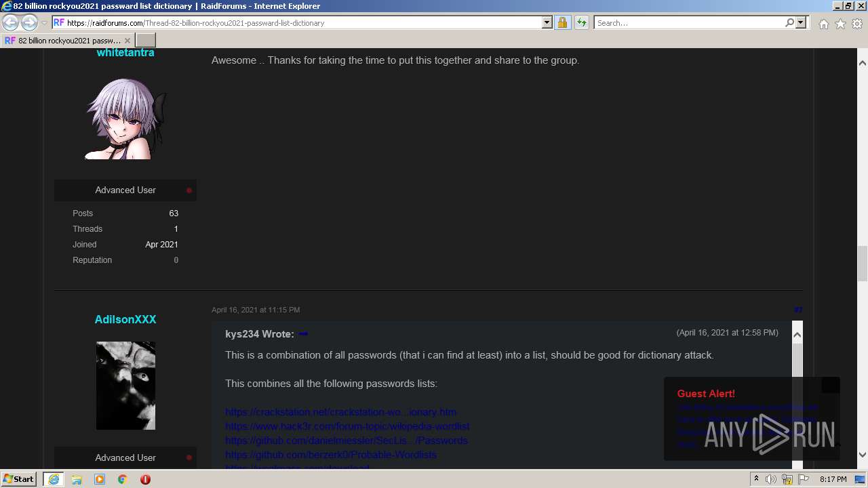
Task: Open the Windows Media Player taskbar icon
Action: [100, 479]
